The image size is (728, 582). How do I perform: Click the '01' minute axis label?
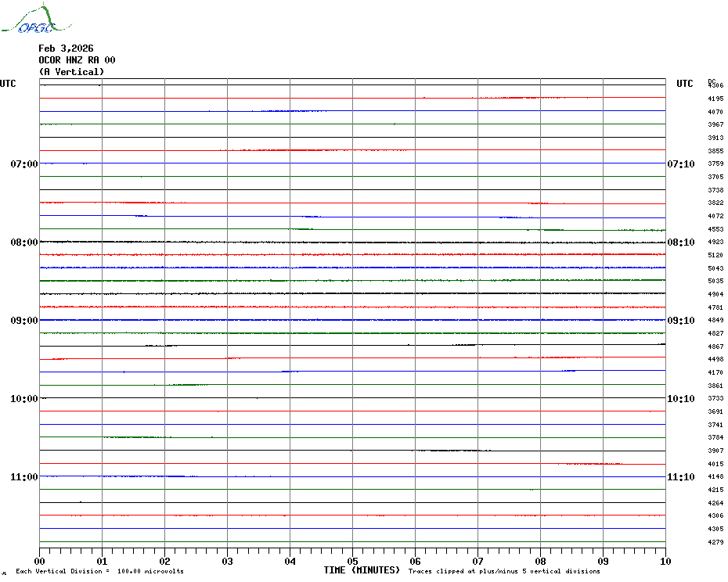102,562
